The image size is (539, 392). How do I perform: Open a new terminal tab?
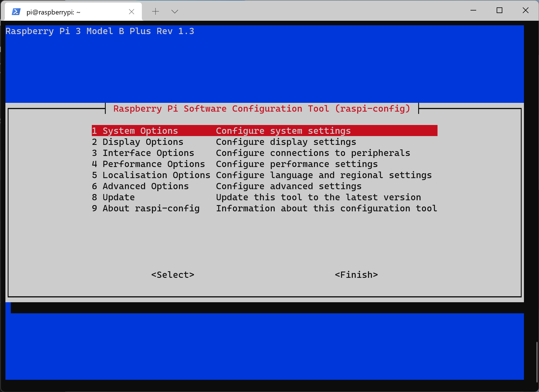155,11
